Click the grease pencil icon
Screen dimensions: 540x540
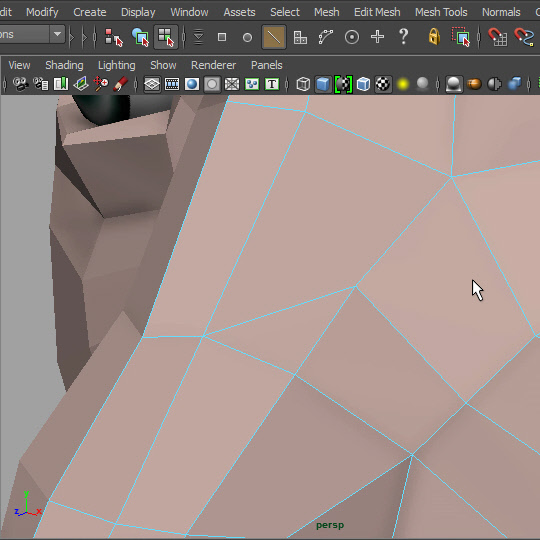(x=121, y=84)
